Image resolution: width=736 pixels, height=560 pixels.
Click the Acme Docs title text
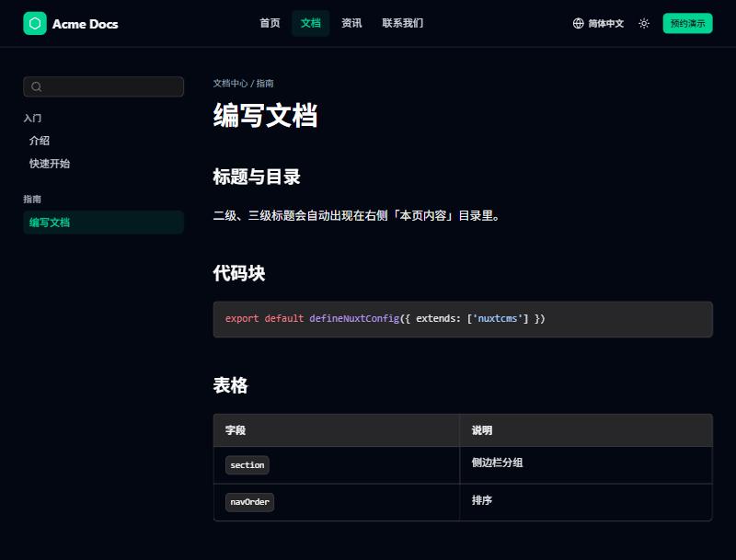[x=85, y=24]
